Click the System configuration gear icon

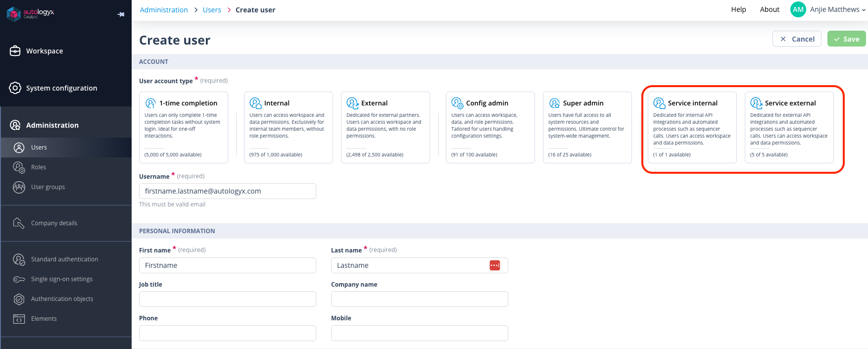pos(15,88)
